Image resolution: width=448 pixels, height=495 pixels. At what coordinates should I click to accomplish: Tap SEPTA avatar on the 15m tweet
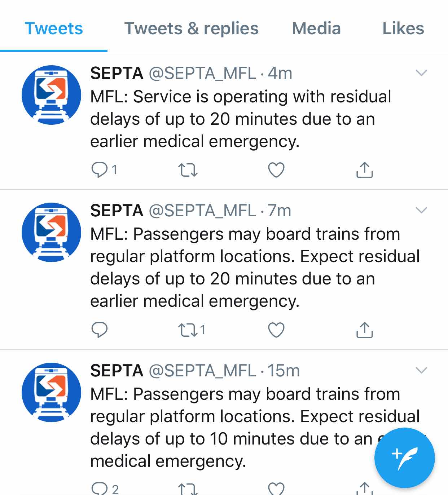(x=51, y=392)
